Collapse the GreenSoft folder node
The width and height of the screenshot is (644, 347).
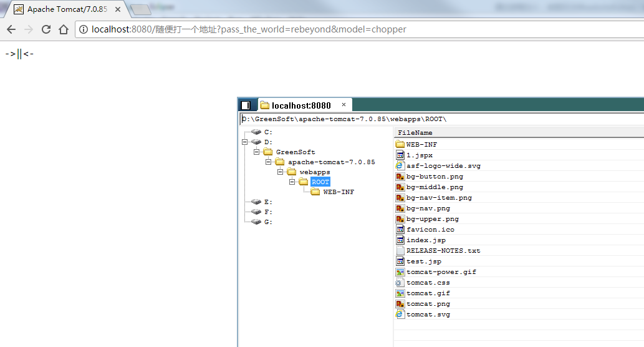(x=257, y=152)
